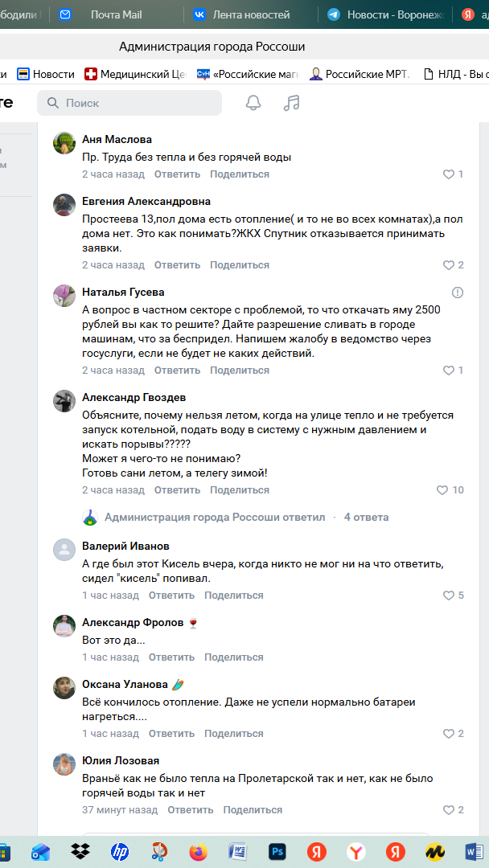Open the Медицинский Це bookmark
The width and height of the screenshot is (489, 868).
pos(136,74)
